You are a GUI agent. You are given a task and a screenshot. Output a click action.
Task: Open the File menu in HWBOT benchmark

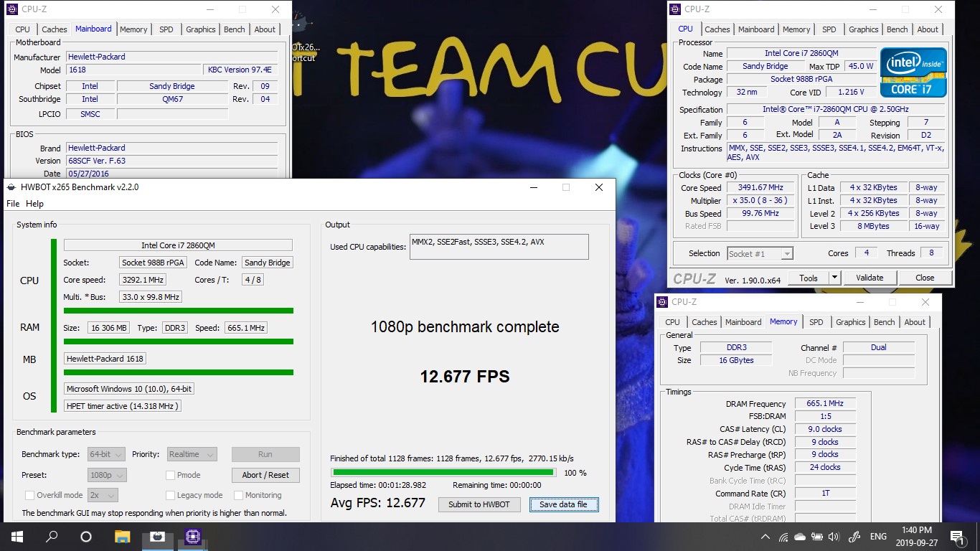(13, 204)
